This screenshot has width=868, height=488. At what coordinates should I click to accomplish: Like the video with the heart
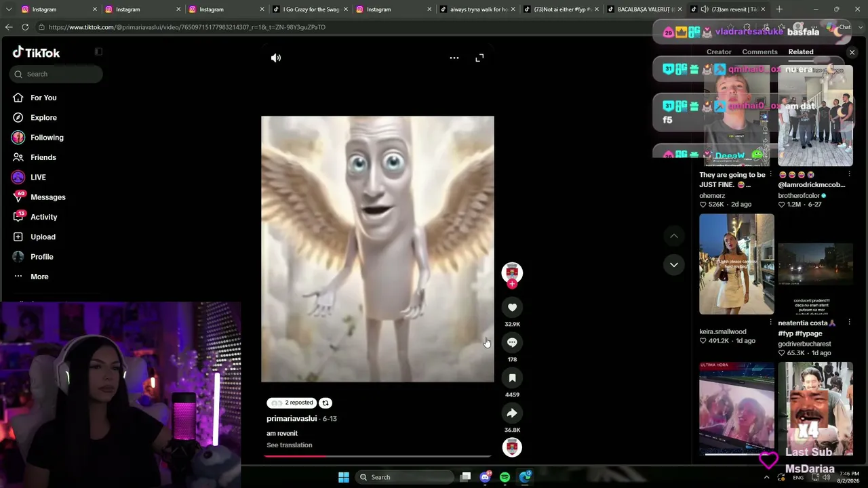pyautogui.click(x=512, y=307)
